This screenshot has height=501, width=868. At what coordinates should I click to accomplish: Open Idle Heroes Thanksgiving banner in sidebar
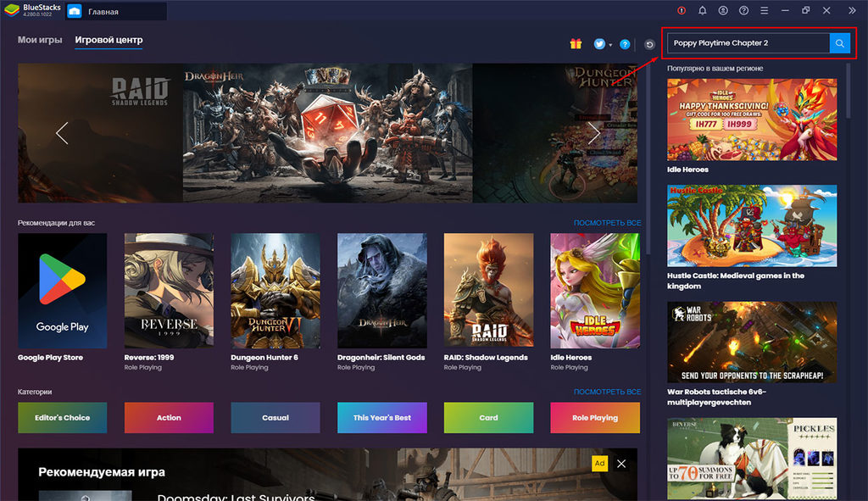(752, 120)
